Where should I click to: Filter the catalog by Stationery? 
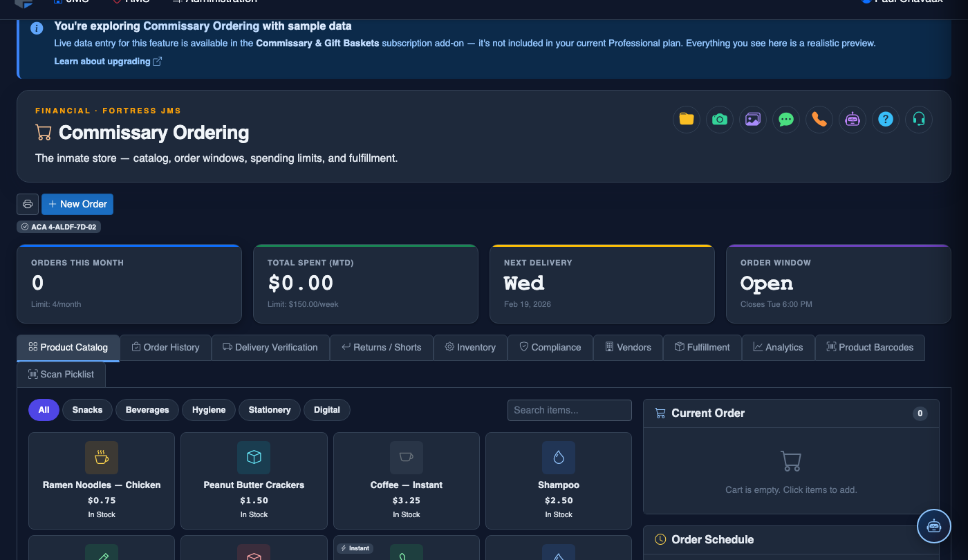point(270,410)
